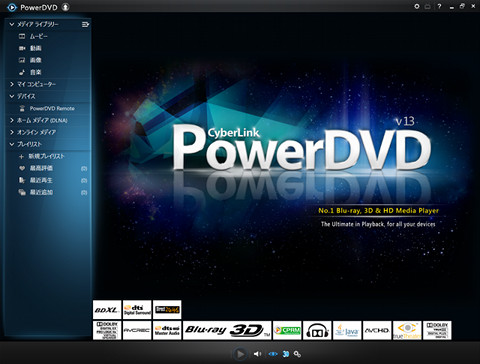Select the 音楽 text label
480x364 pixels.
[36, 72]
